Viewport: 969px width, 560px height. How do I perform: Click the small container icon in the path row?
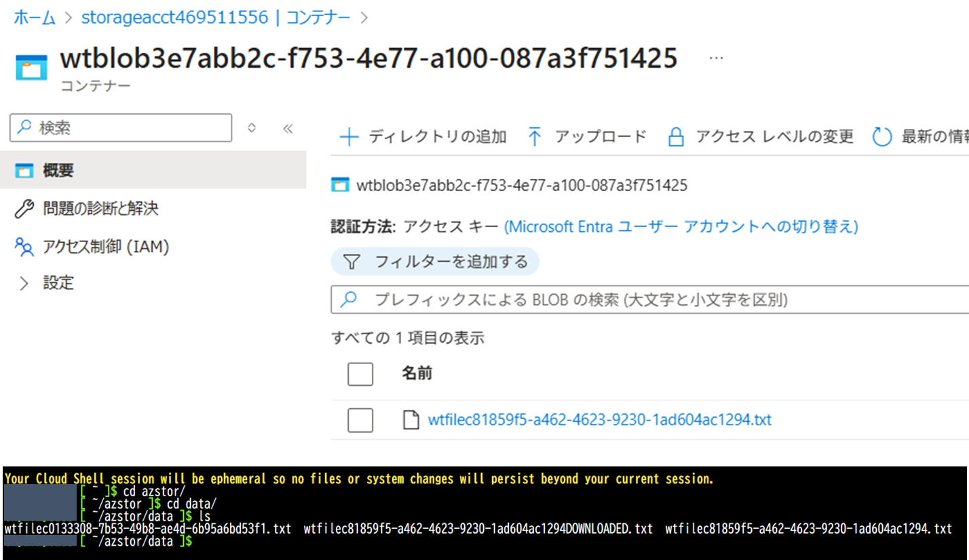pos(340,185)
